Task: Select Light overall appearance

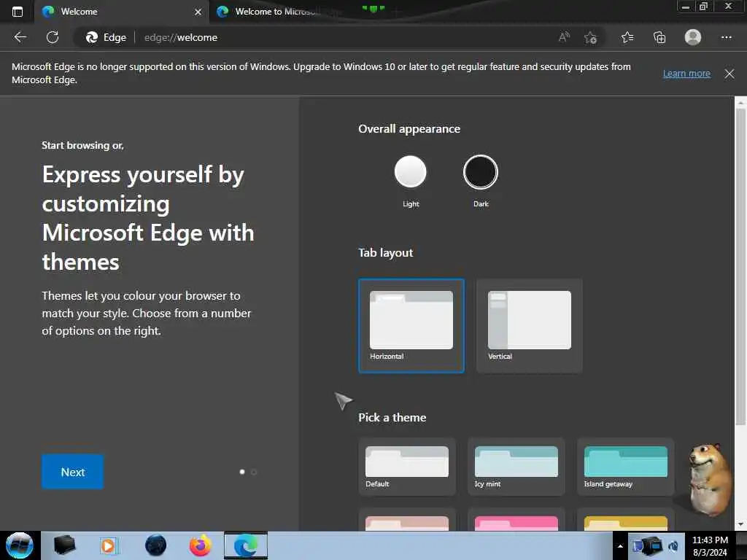Action: [410, 172]
